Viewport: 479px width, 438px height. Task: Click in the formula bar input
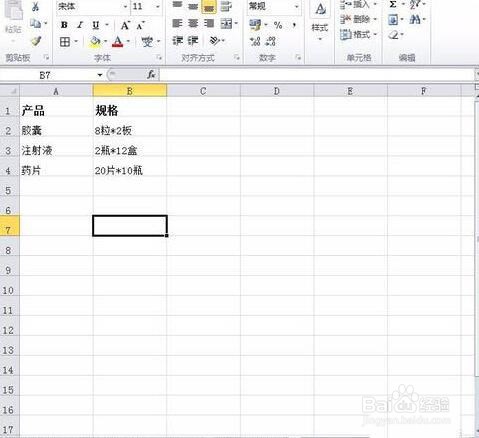coord(317,75)
